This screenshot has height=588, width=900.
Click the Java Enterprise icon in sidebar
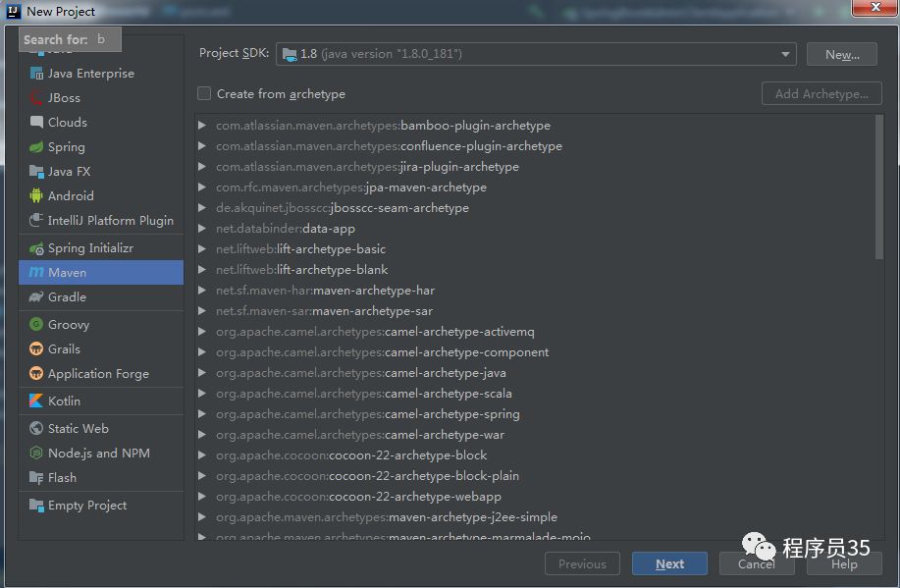click(36, 74)
